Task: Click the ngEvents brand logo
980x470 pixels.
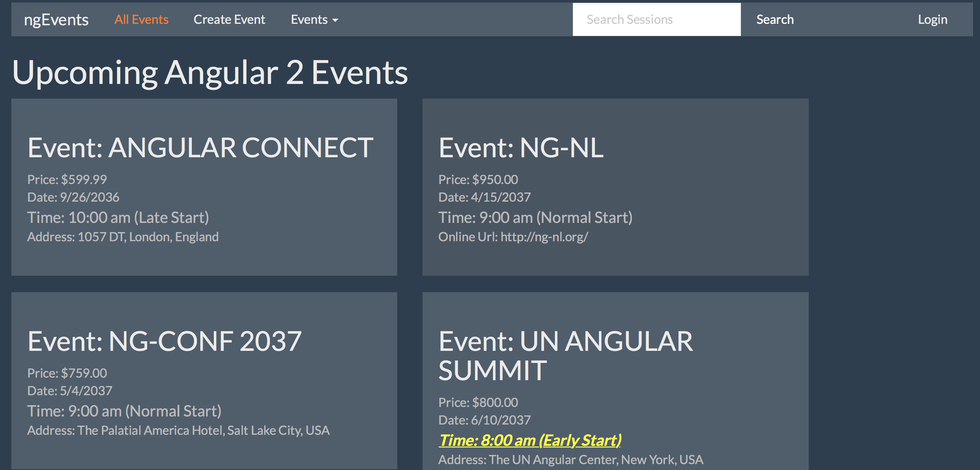Action: (56, 20)
